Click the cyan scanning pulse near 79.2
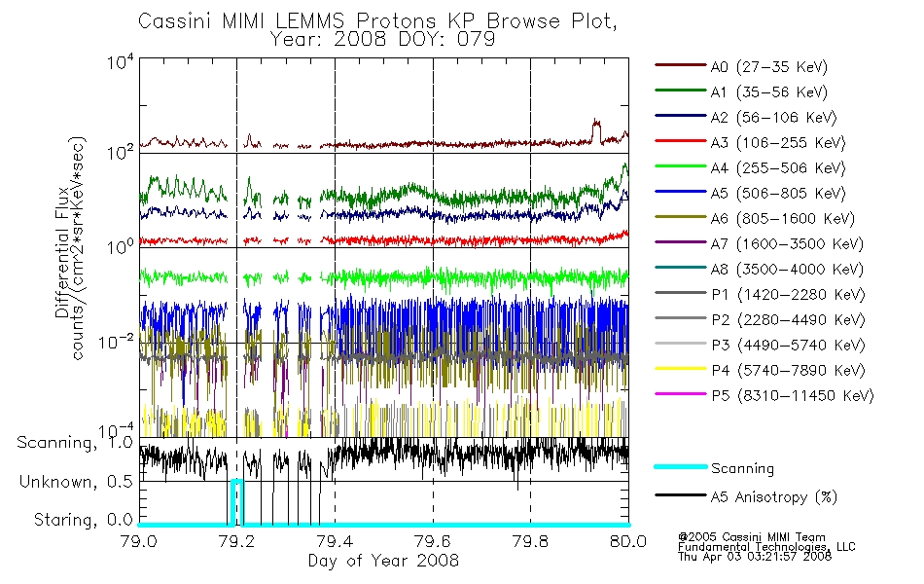This screenshot has width=924, height=584. [x=236, y=501]
